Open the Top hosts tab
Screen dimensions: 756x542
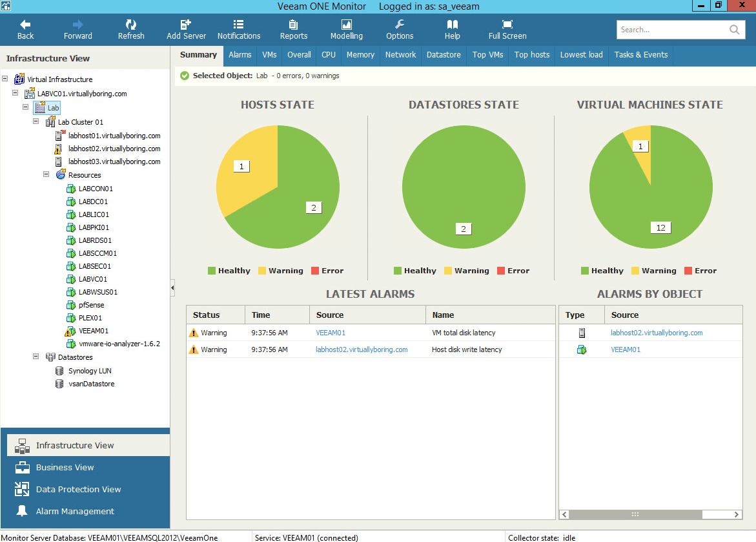(532, 55)
